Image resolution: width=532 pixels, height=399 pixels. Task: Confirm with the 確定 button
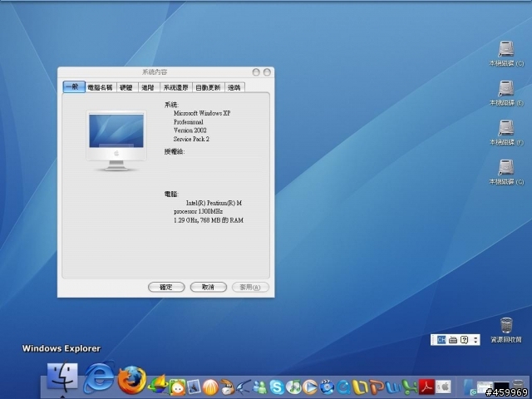pyautogui.click(x=166, y=287)
